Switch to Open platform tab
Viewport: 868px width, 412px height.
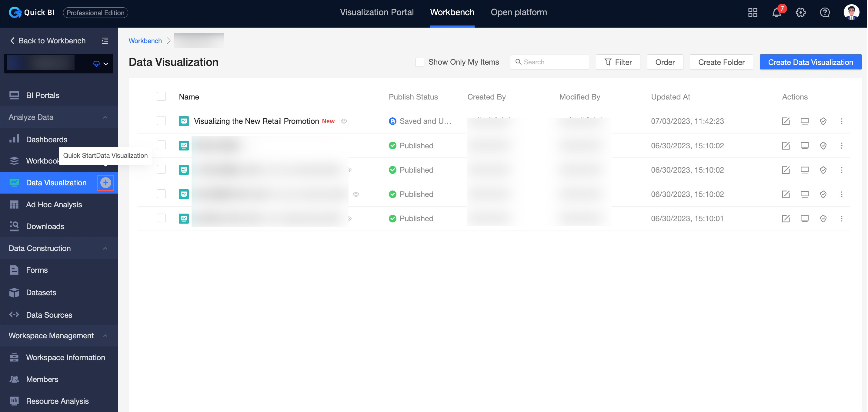(519, 12)
